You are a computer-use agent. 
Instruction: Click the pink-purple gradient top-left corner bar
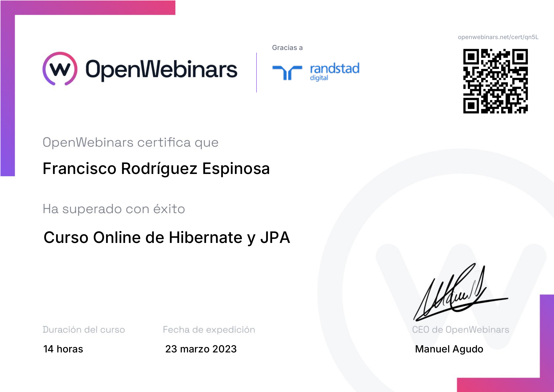point(88,8)
